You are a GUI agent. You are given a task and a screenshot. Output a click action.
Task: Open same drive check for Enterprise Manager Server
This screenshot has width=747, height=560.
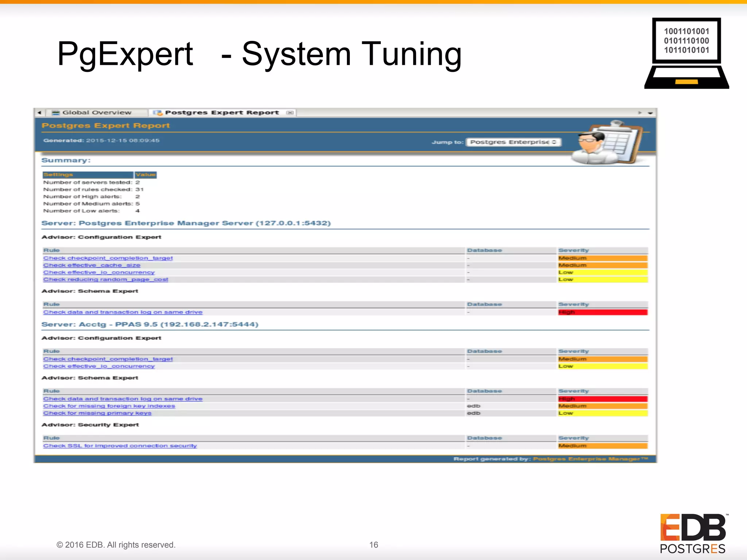[x=123, y=312]
